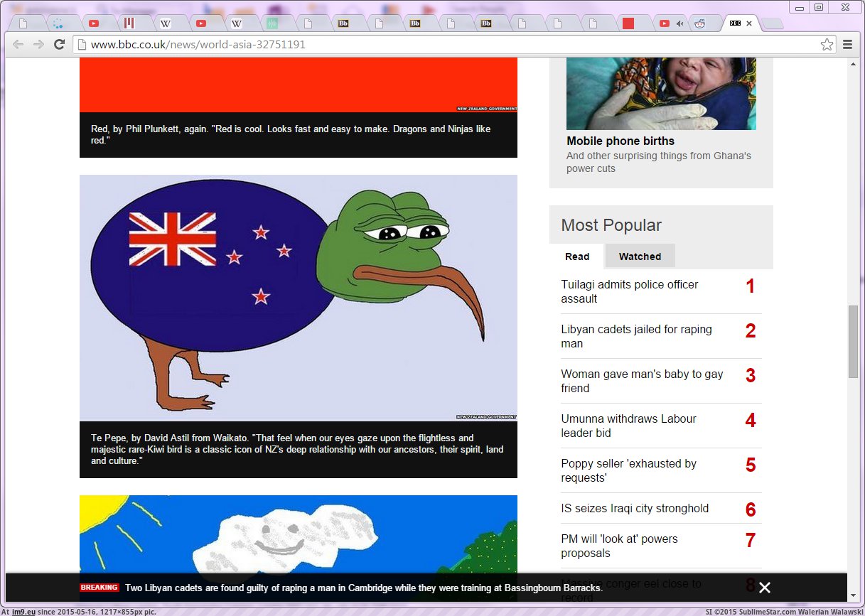The width and height of the screenshot is (865, 616).
Task: Click the red BREAKING label
Action: coord(100,588)
